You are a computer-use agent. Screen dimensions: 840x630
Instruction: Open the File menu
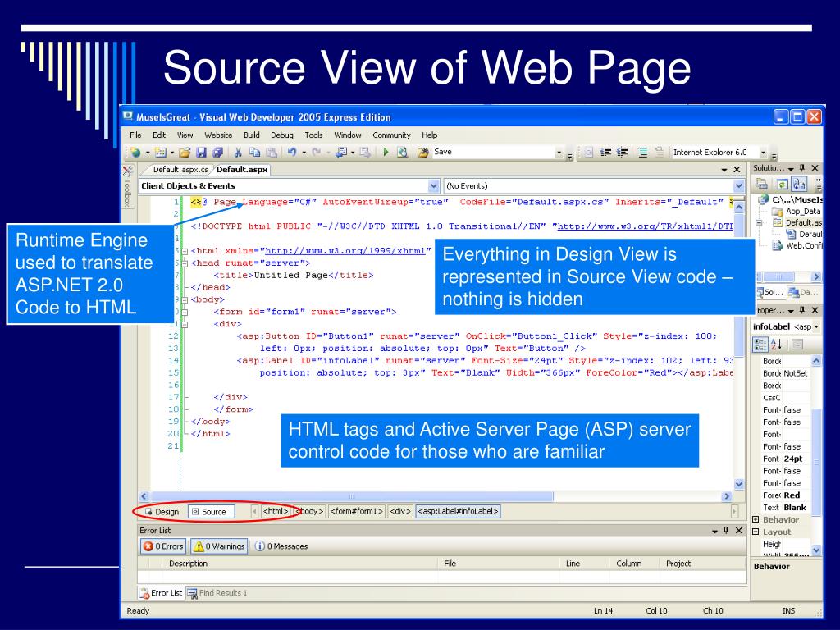[135, 135]
